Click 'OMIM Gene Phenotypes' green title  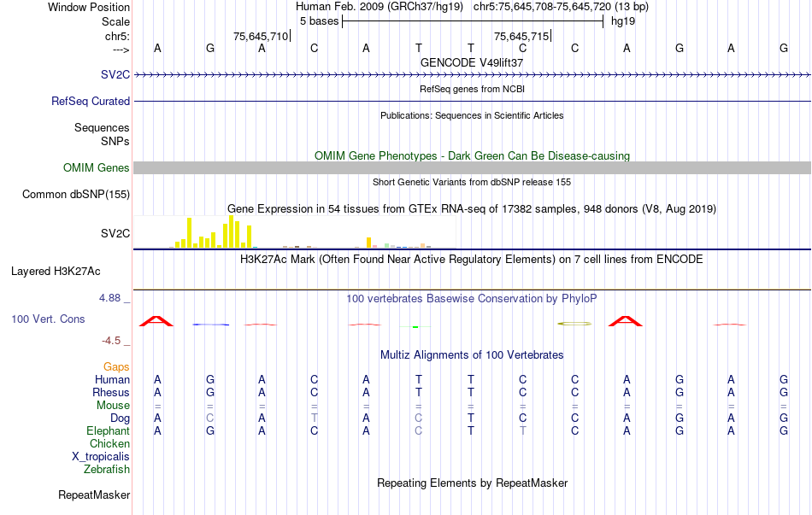coord(472,155)
